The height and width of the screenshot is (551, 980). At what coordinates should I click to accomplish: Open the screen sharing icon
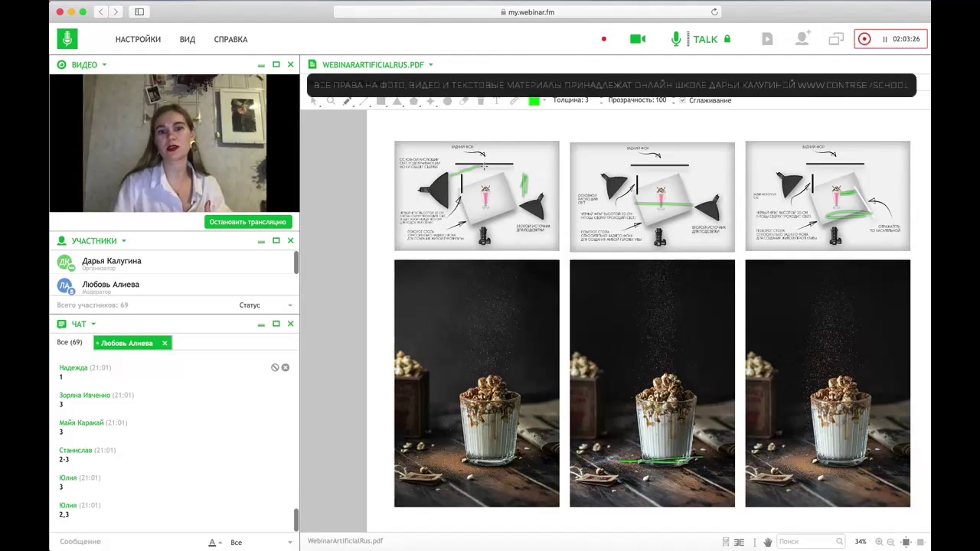click(x=835, y=39)
